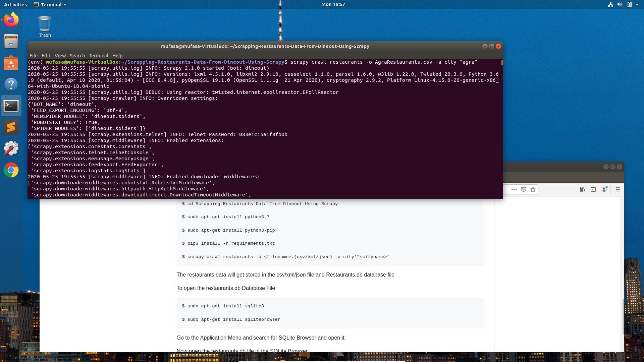644x362 pixels.
Task: Expand page actions three-dots menu
Action: (514, 189)
